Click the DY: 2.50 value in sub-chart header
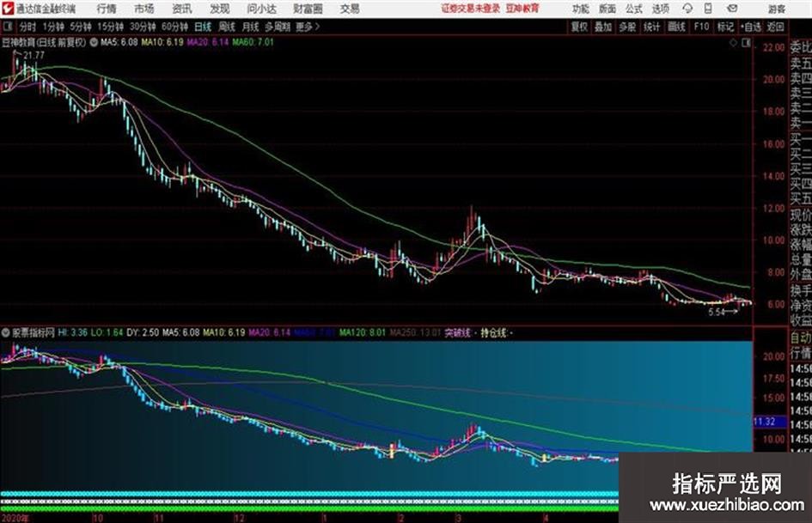The image size is (812, 523). pos(143,332)
